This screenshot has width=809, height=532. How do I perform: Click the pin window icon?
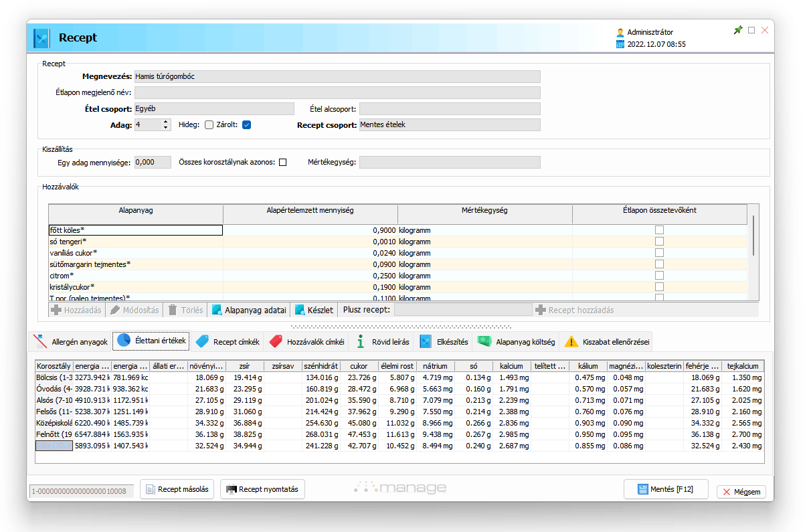pyautogui.click(x=738, y=30)
